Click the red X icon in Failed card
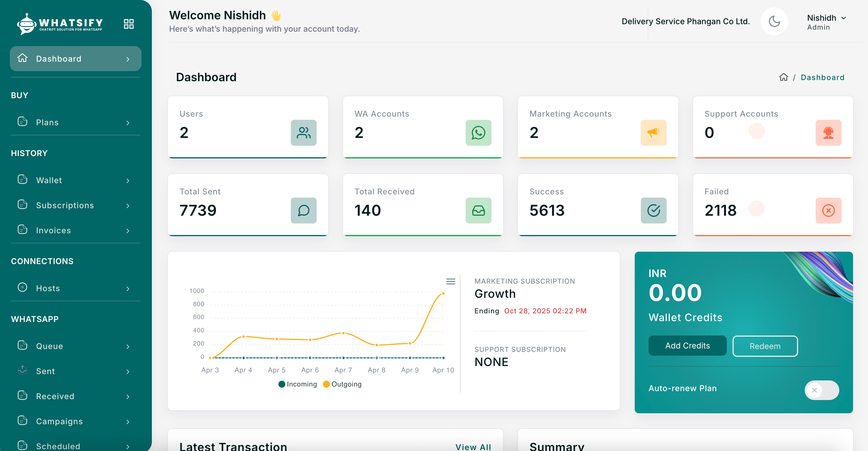Viewport: 868px width, 451px height. [828, 211]
